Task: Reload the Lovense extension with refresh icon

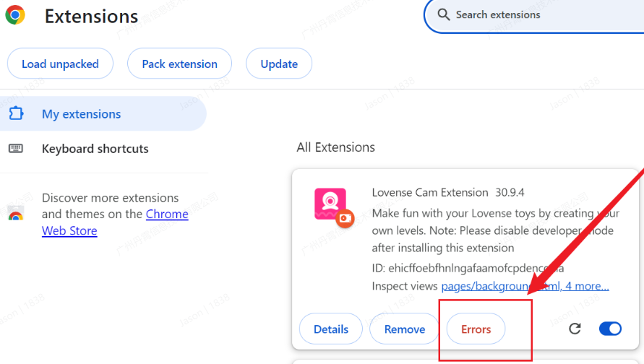Action: coord(575,329)
